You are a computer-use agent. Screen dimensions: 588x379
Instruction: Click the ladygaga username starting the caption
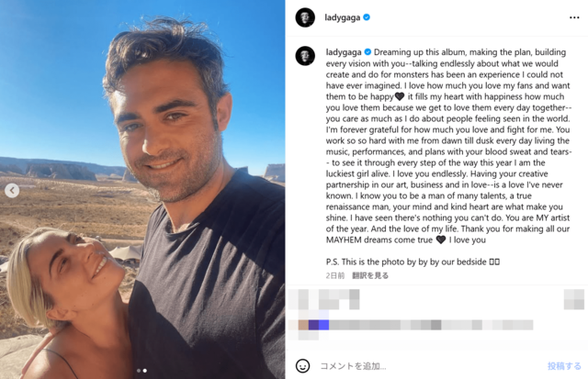tap(344, 52)
